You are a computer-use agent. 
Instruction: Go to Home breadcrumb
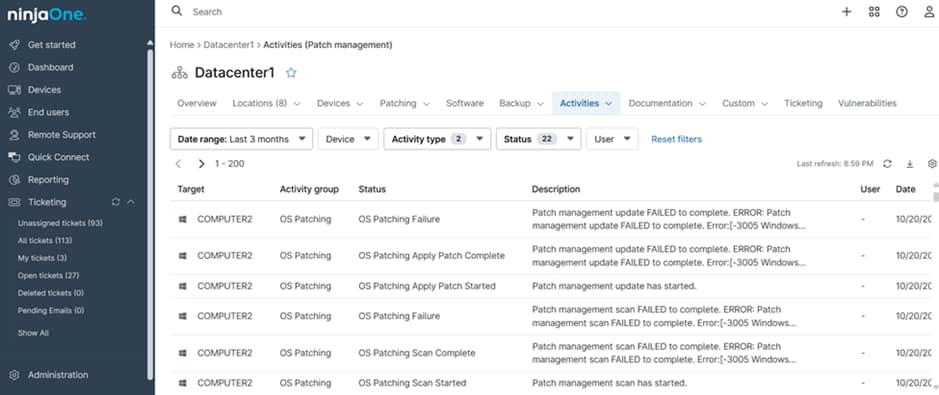pos(182,45)
